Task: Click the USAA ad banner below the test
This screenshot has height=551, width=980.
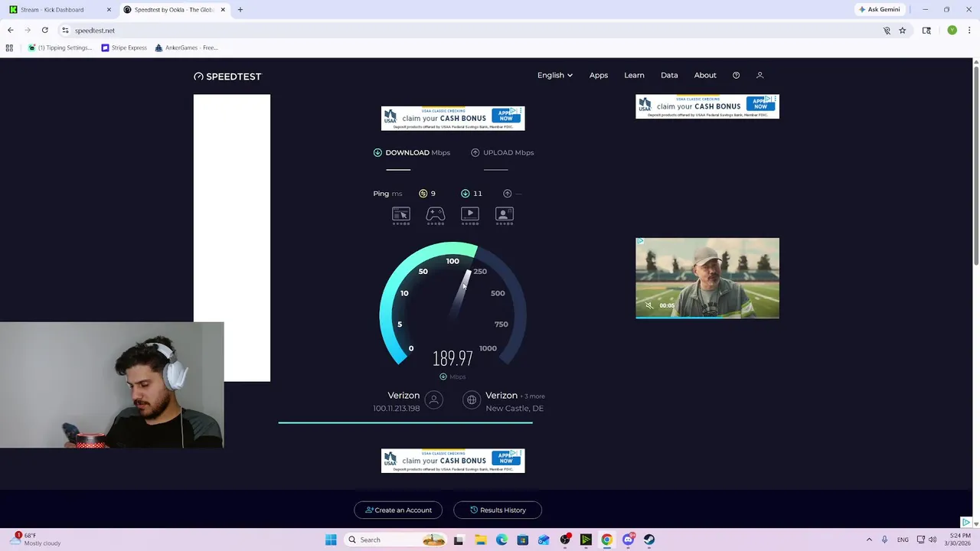Action: click(x=453, y=461)
